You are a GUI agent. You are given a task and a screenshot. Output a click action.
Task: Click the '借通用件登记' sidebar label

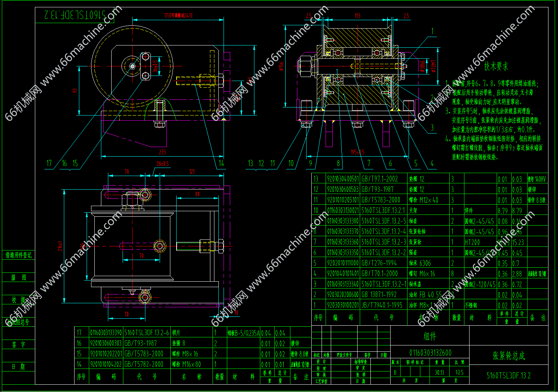(x=19, y=255)
